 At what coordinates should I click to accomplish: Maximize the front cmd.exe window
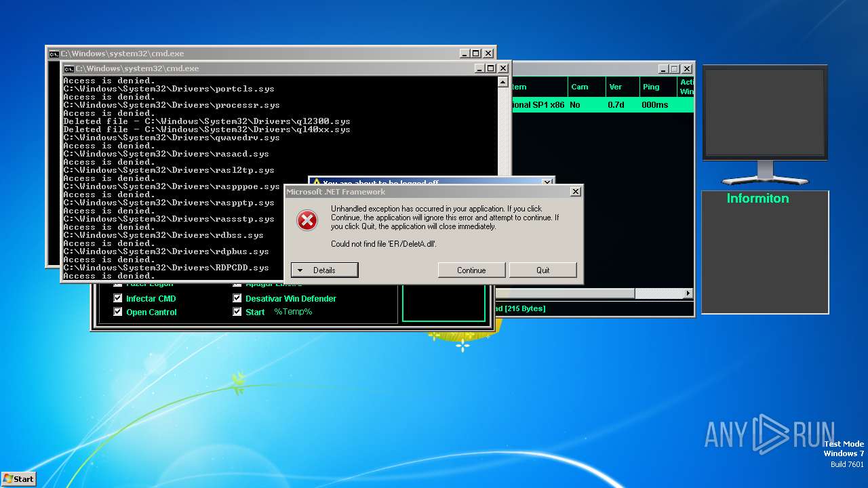490,68
